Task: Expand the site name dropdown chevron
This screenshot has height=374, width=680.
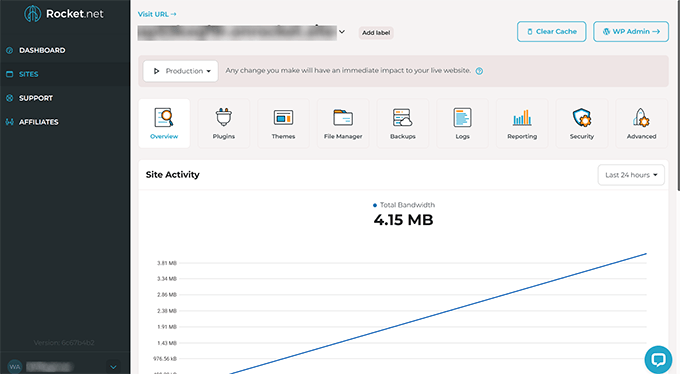Action: point(342,32)
